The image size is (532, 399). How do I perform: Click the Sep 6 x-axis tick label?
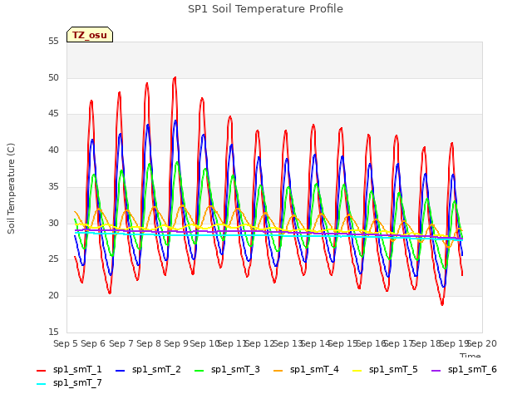coord(93,343)
